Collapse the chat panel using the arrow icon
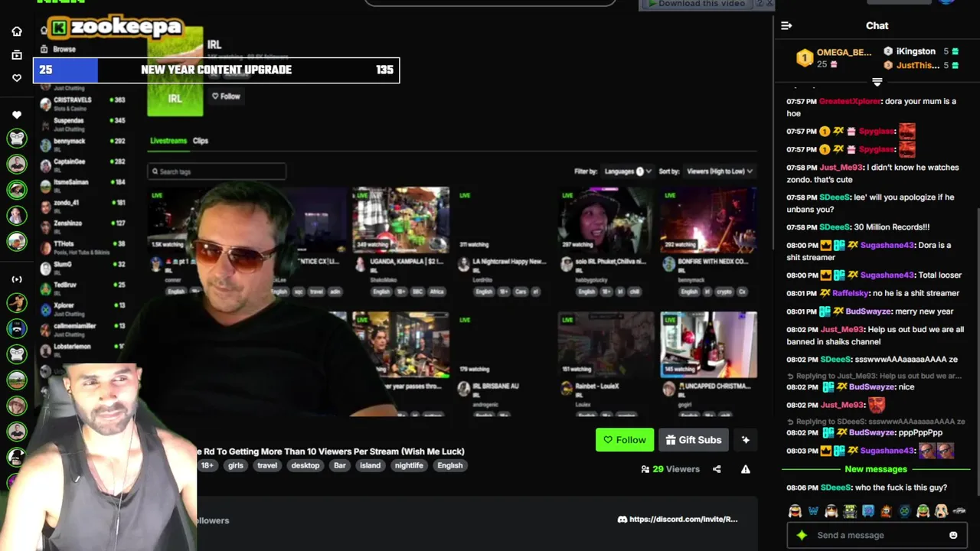The image size is (980, 551). tap(786, 26)
